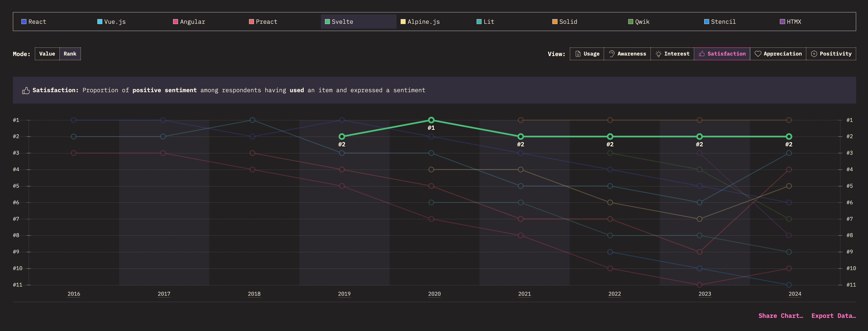
Task: Click the Interest lightbulb icon
Action: pyautogui.click(x=658, y=54)
